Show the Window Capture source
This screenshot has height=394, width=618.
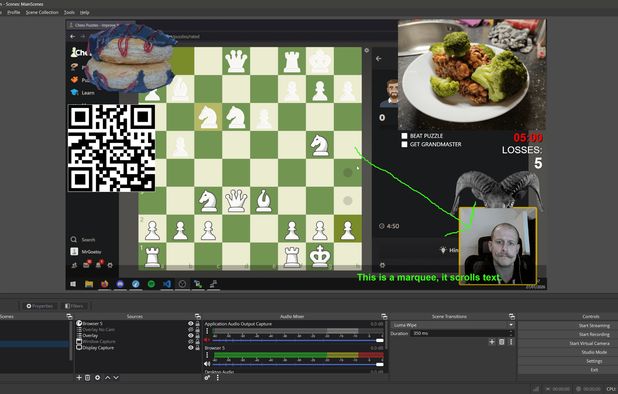coord(191,342)
